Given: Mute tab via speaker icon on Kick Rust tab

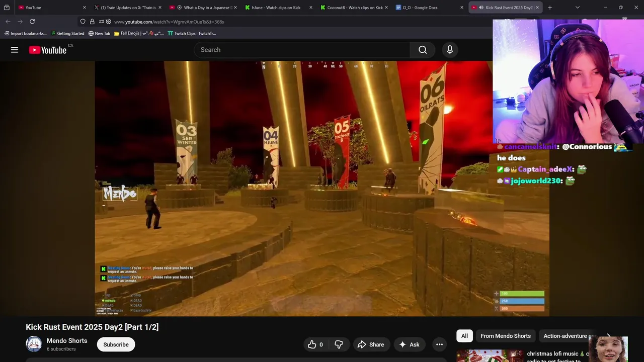Looking at the screenshot, I should point(481,8).
